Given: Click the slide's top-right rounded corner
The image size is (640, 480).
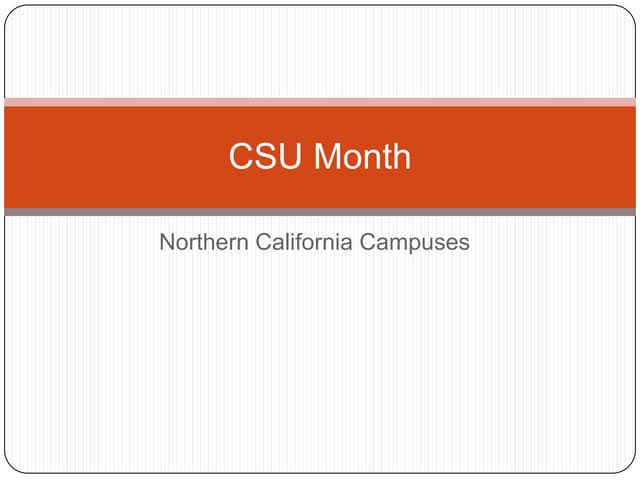Looking at the screenshot, I should (x=628, y=13).
